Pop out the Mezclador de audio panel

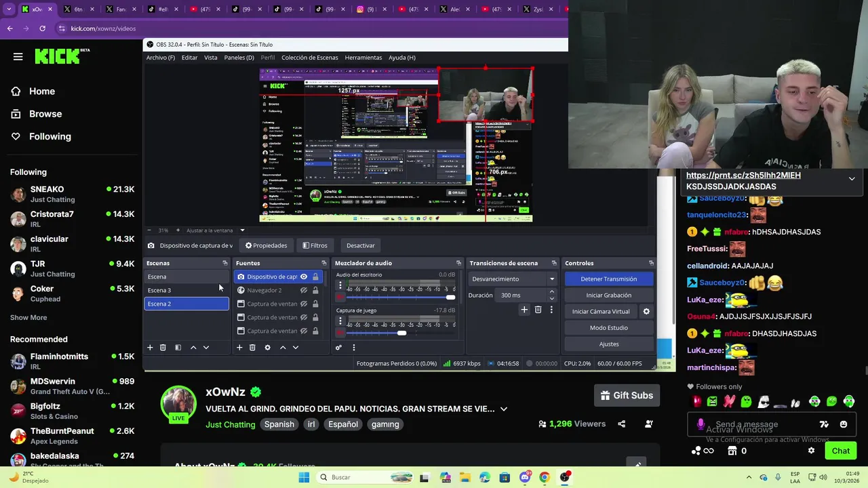point(458,263)
